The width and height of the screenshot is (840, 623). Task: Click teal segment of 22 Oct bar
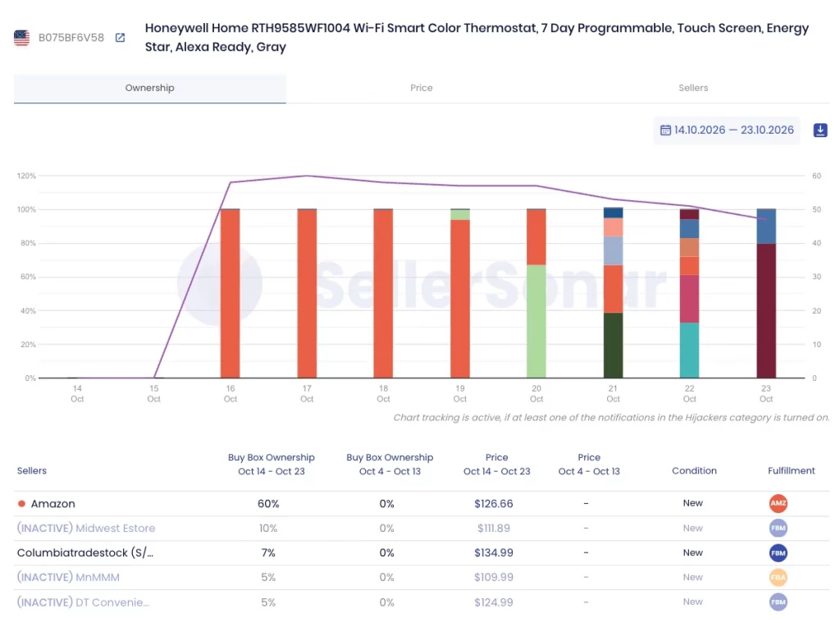(689, 350)
